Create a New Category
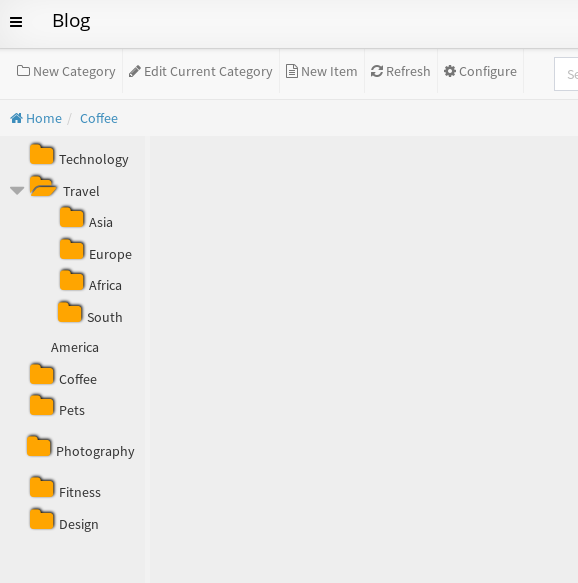The width and height of the screenshot is (578, 583). click(66, 71)
